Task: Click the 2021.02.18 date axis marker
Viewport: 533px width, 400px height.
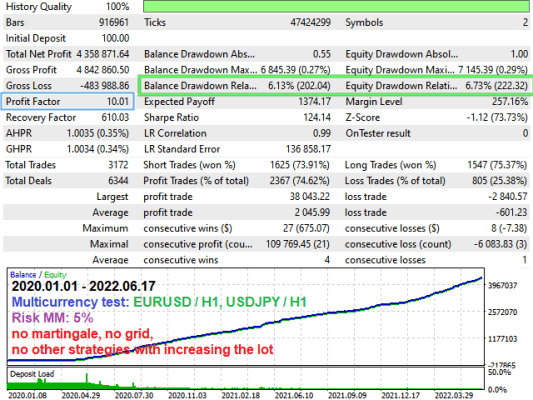Action: point(240,396)
